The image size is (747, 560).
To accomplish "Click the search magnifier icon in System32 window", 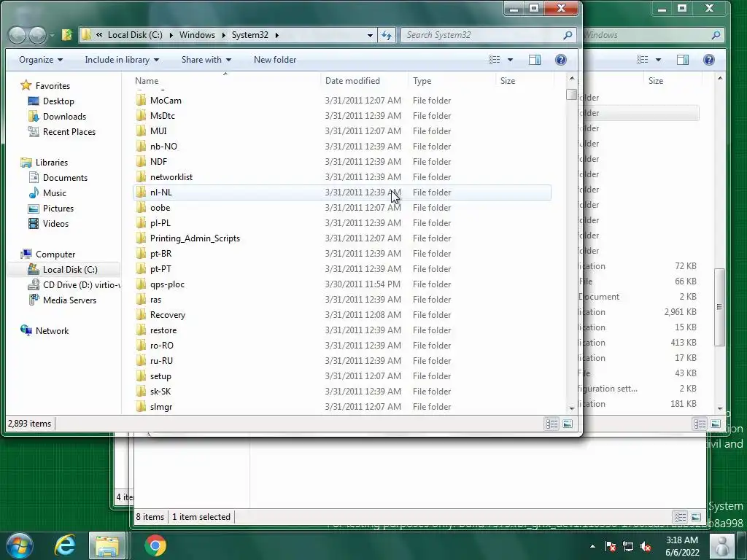I will 568,35.
